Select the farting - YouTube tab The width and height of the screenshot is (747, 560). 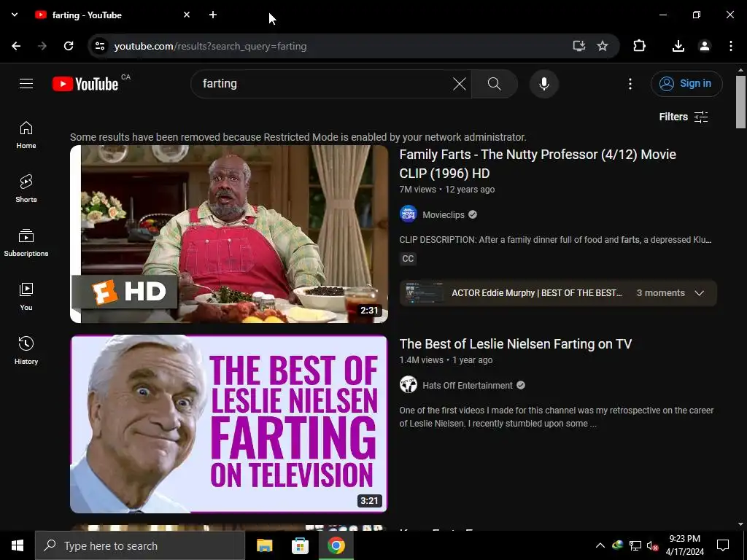pyautogui.click(x=113, y=15)
